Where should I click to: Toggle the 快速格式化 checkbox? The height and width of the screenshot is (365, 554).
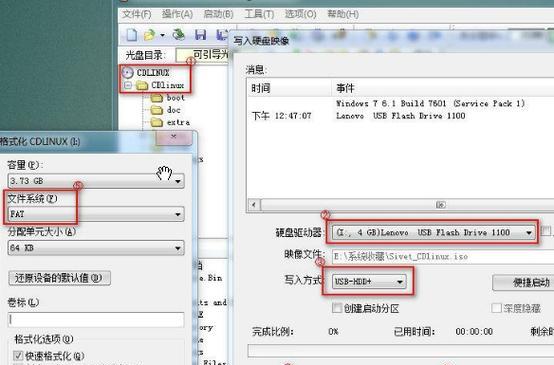click(18, 355)
